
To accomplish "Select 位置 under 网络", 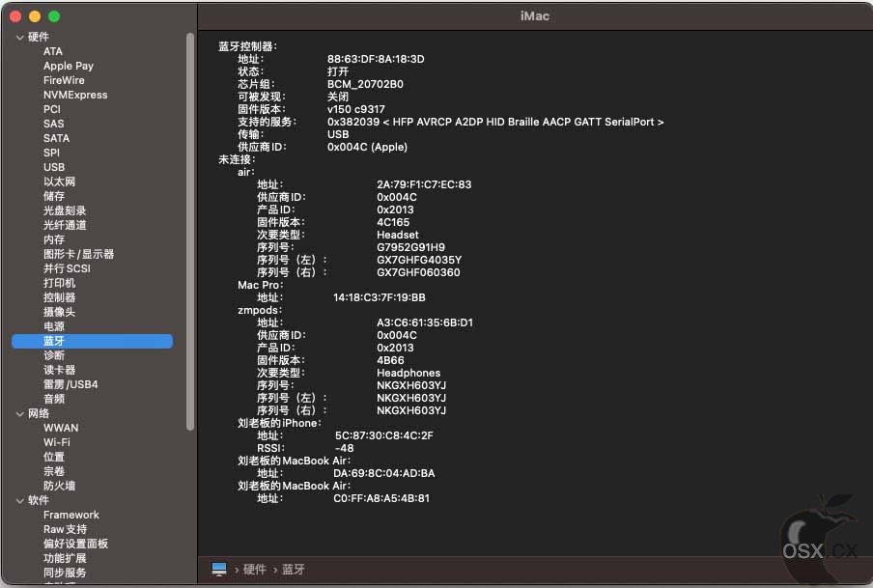I will click(x=54, y=457).
